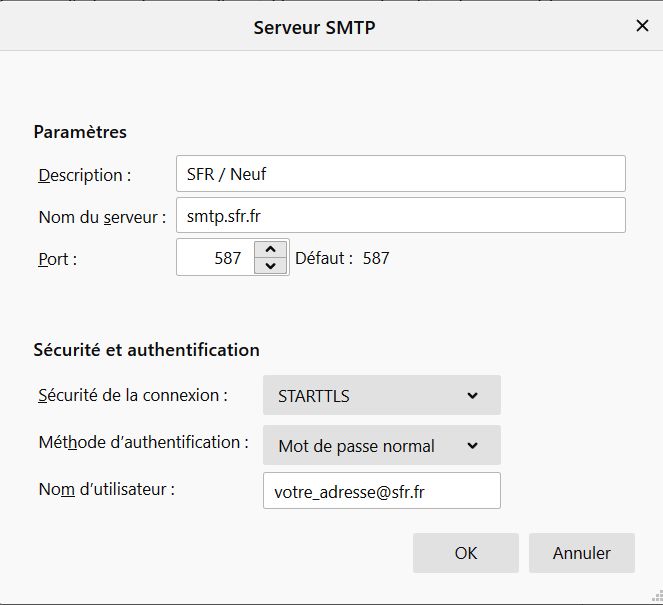Click the Nom du serveur label
663x605 pixels.
click(x=102, y=216)
